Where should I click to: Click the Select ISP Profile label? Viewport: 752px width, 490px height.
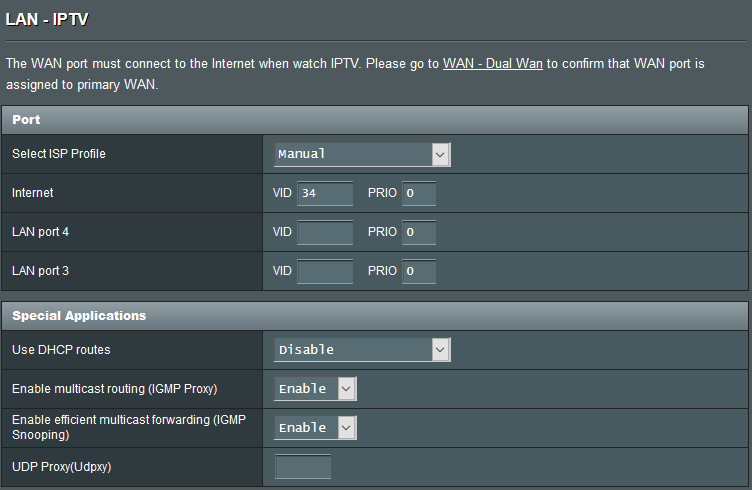coord(59,154)
